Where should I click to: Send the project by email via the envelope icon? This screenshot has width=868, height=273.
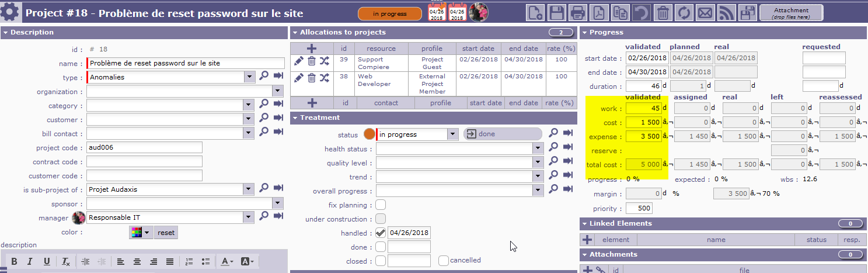pos(705,12)
